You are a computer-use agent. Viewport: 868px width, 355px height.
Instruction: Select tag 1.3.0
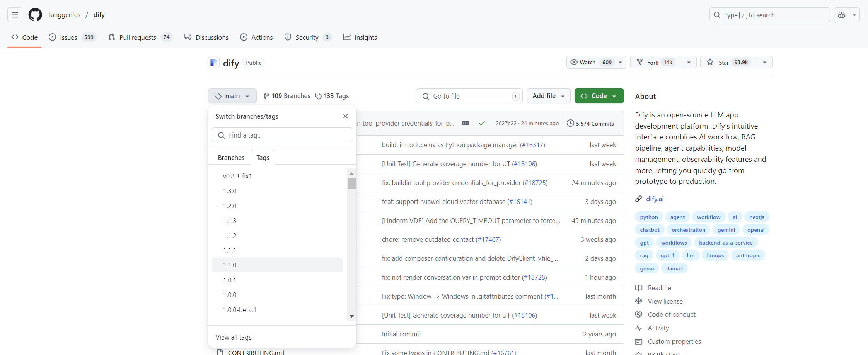278,191
